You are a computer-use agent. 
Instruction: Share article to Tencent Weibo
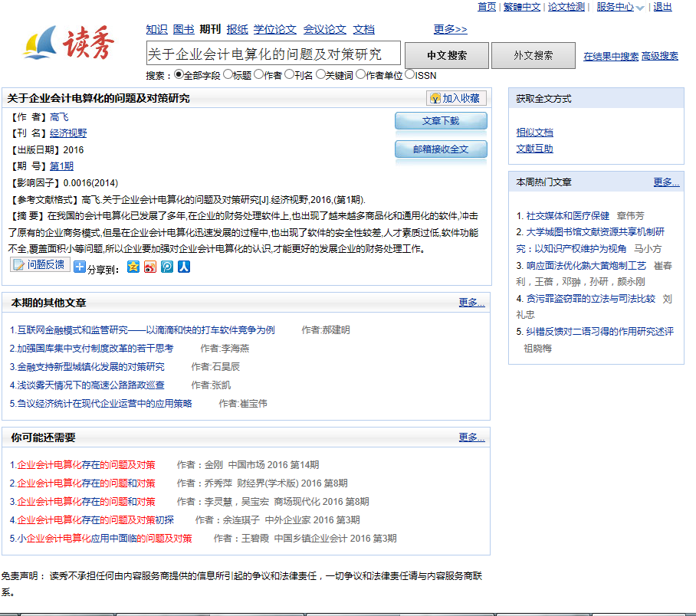click(167, 267)
